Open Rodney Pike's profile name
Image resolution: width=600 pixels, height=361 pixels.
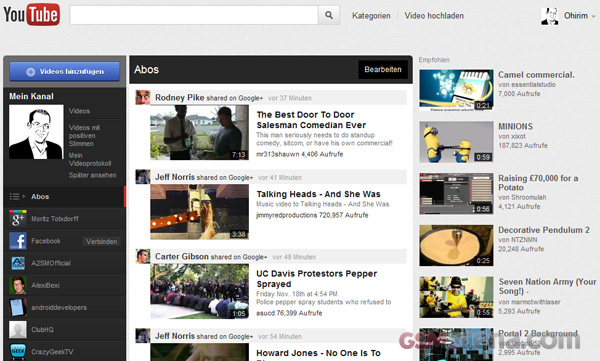pyautogui.click(x=179, y=98)
